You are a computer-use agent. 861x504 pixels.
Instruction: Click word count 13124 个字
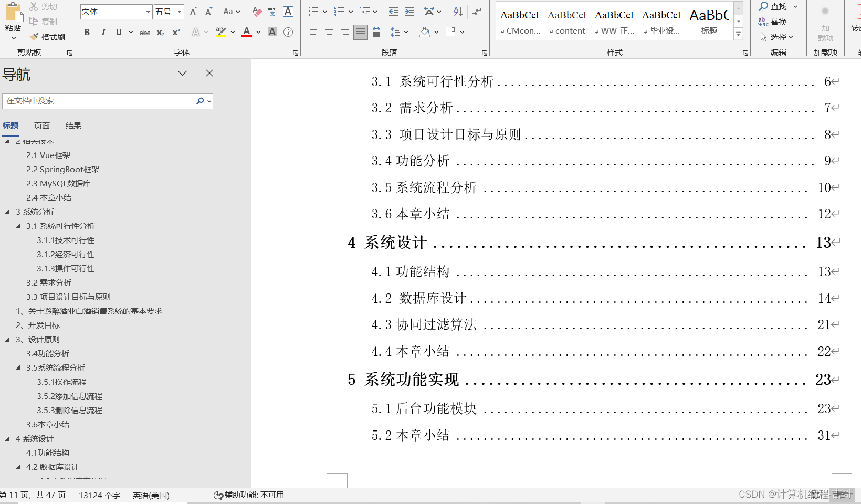pyautogui.click(x=100, y=495)
